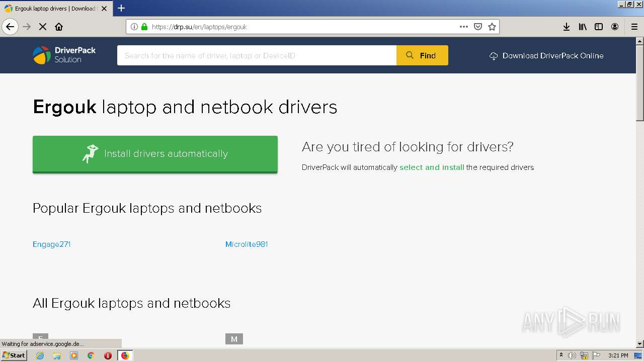Launch Internet Explorer from taskbar
644x362 pixels.
click(40, 355)
